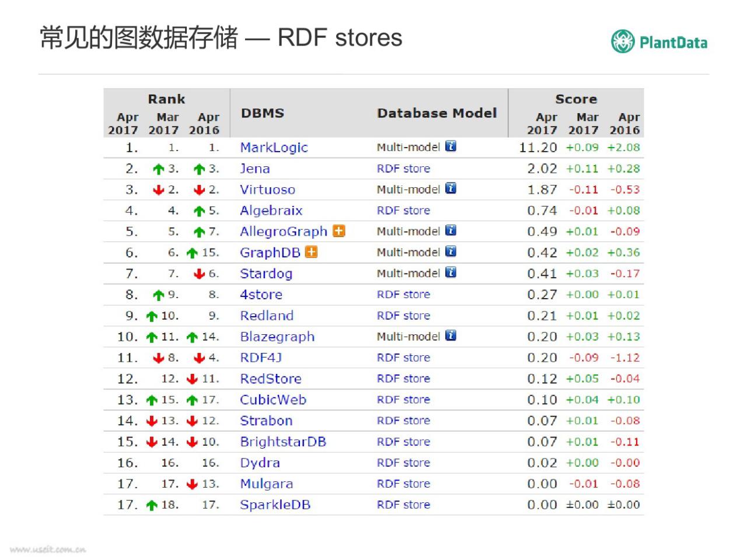Screen dimensions: 747x560
Task: Click the info icon in MarkLogic row
Action: tap(451, 146)
